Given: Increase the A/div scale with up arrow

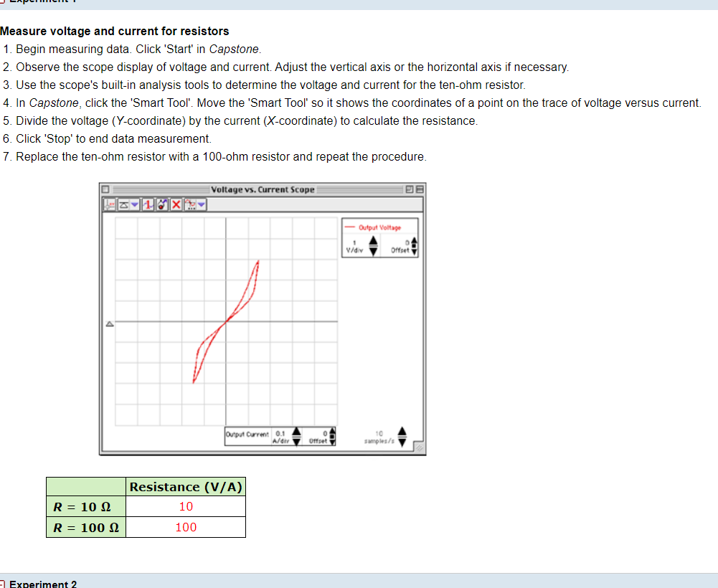Looking at the screenshot, I should point(297,432).
